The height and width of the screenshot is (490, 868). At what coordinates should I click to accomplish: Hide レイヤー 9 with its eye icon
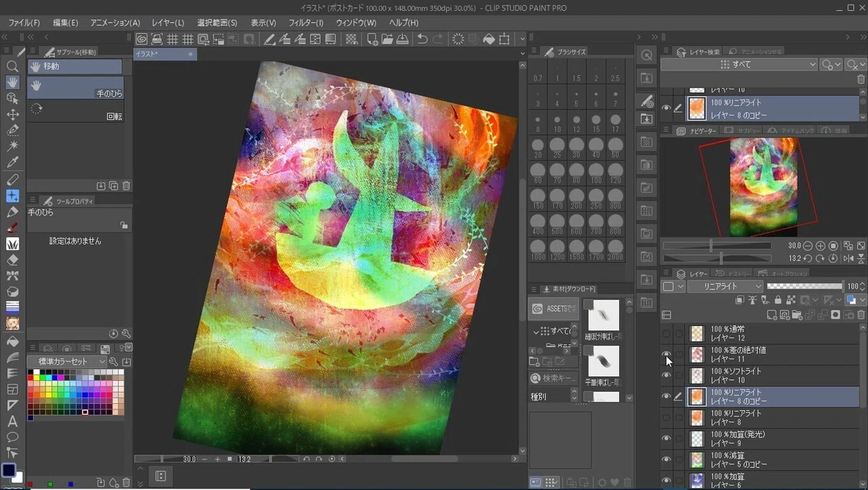(x=666, y=438)
